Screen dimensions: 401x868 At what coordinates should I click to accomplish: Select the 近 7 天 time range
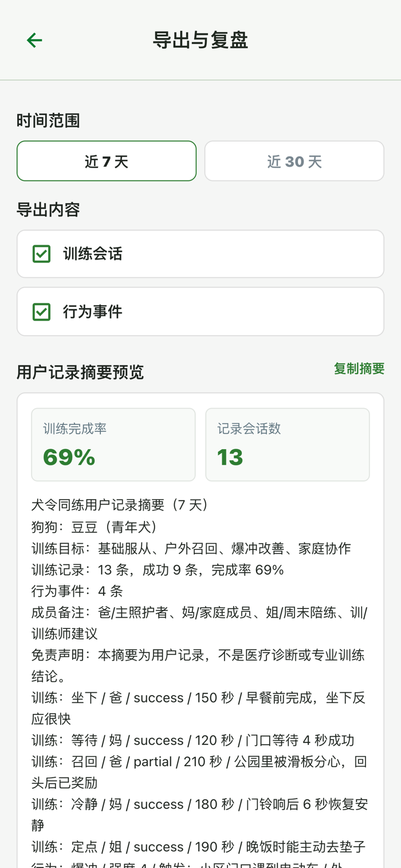[x=107, y=161]
